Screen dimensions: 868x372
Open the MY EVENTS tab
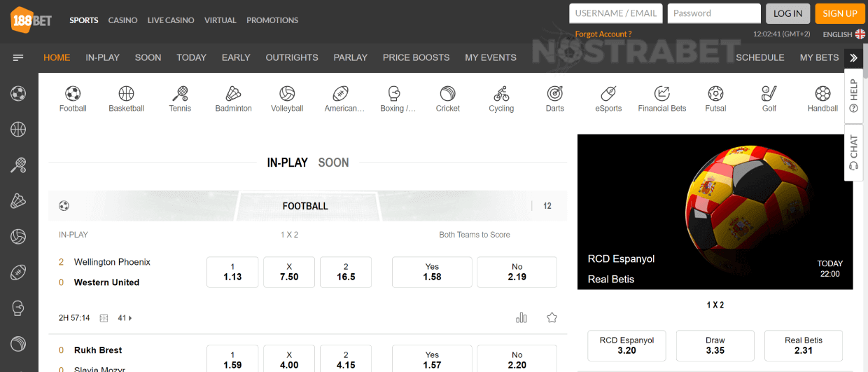(491, 57)
